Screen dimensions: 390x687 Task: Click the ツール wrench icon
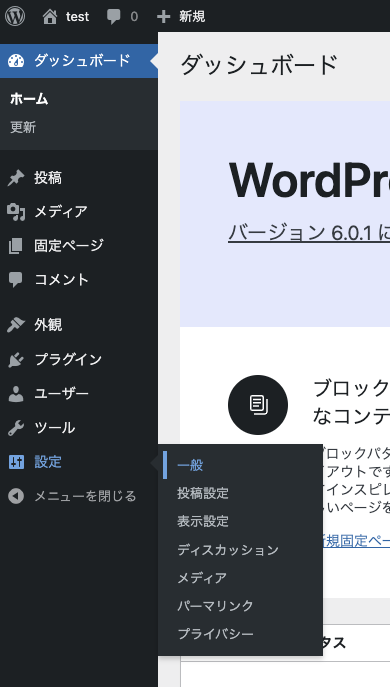(x=16, y=428)
